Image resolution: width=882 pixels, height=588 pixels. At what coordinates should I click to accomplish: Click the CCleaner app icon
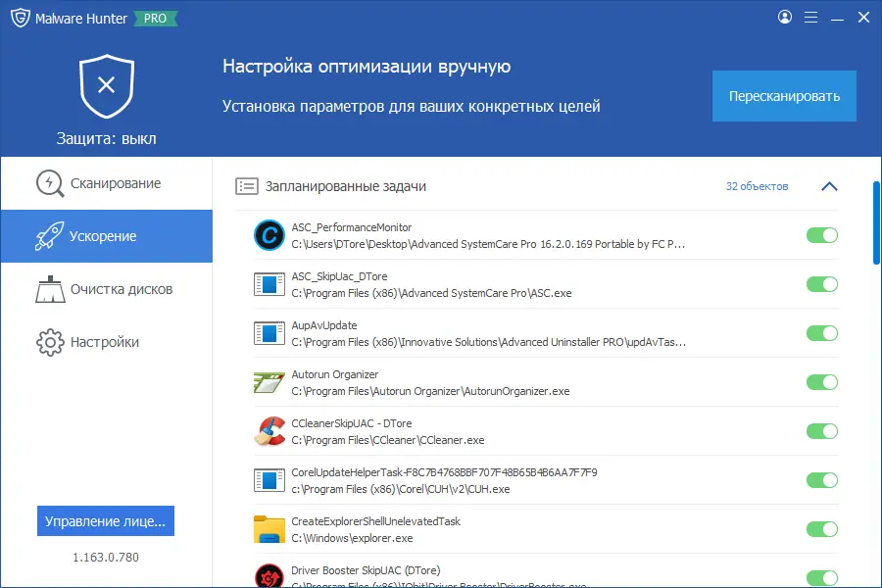(x=269, y=431)
